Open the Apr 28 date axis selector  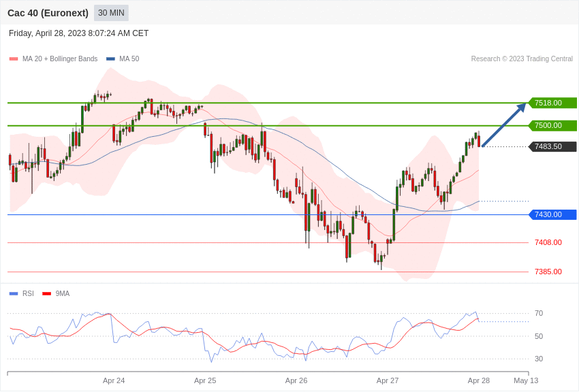[478, 381]
